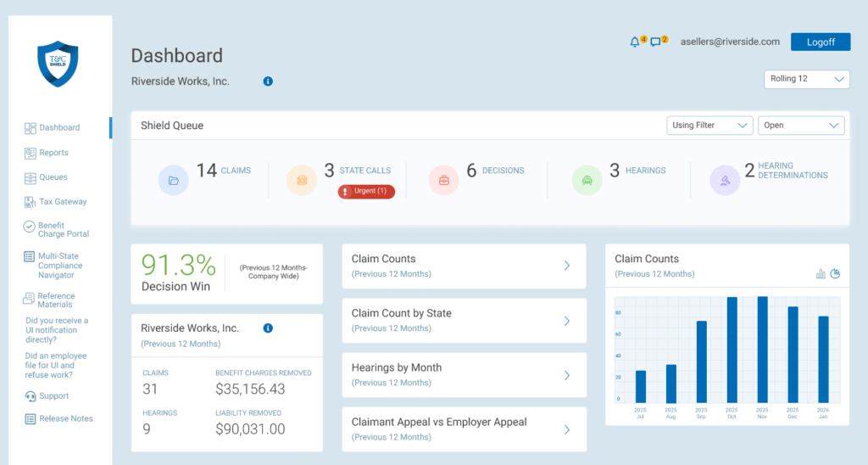The height and width of the screenshot is (465, 868).
Task: Click the 2025 Sep chart bar
Action: point(701,362)
